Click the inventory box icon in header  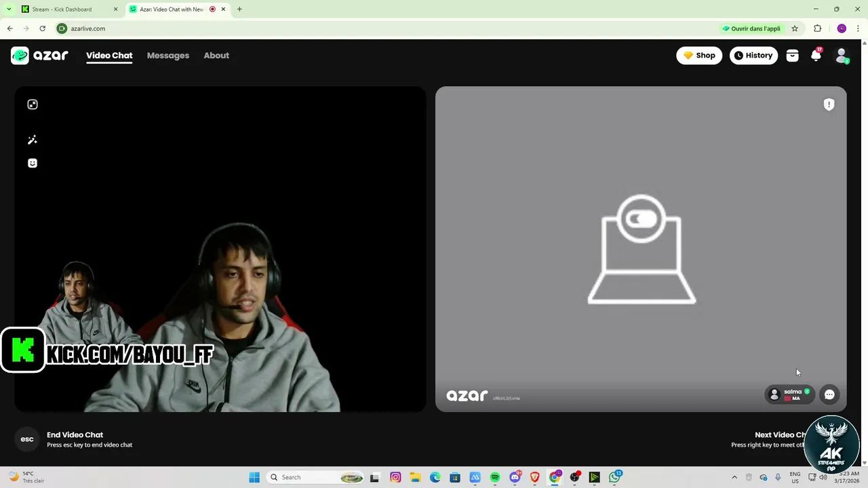(x=792, y=56)
